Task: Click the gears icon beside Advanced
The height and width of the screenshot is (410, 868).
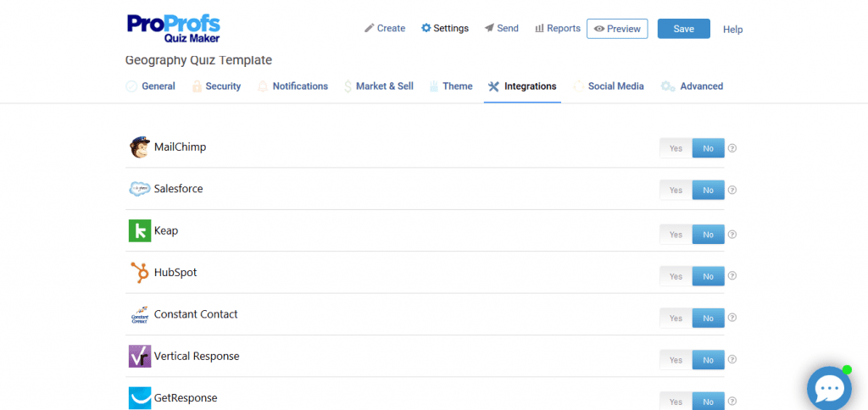Action: coord(668,86)
